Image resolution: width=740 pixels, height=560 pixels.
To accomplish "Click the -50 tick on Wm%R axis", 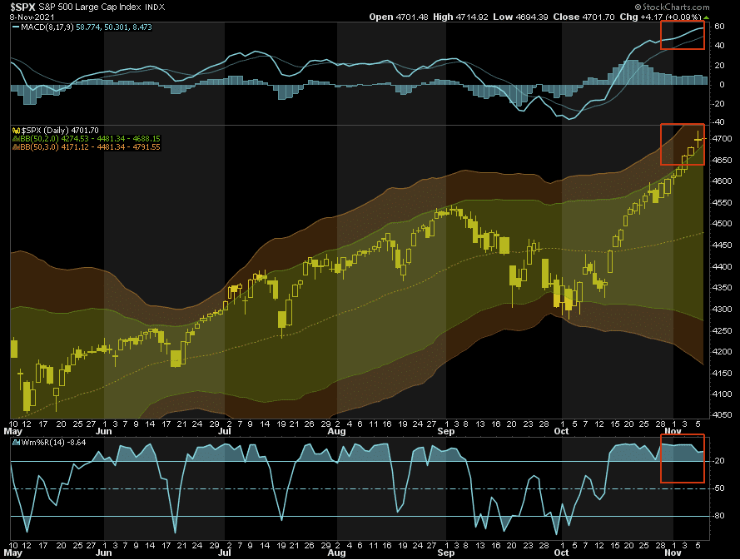I will coord(718,488).
